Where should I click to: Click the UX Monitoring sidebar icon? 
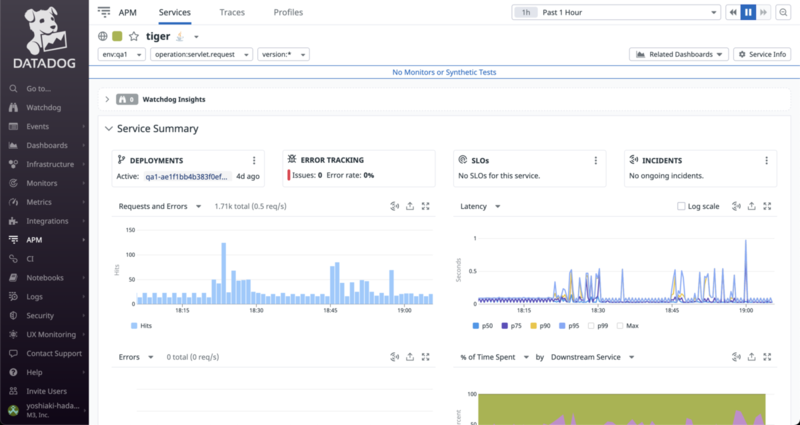[x=13, y=334]
